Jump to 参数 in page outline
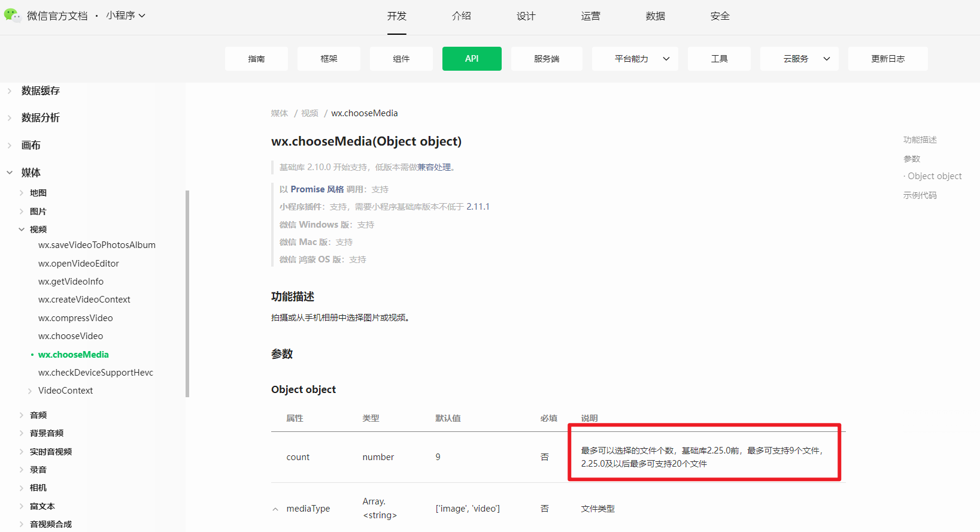Image resolution: width=980 pixels, height=532 pixels. click(912, 159)
